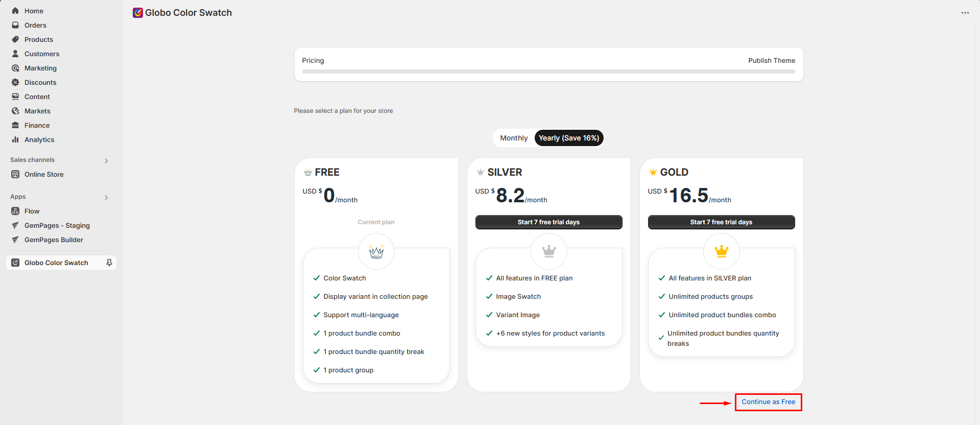This screenshot has height=425, width=980.
Task: Click the Products tag icon
Action: 15,39
